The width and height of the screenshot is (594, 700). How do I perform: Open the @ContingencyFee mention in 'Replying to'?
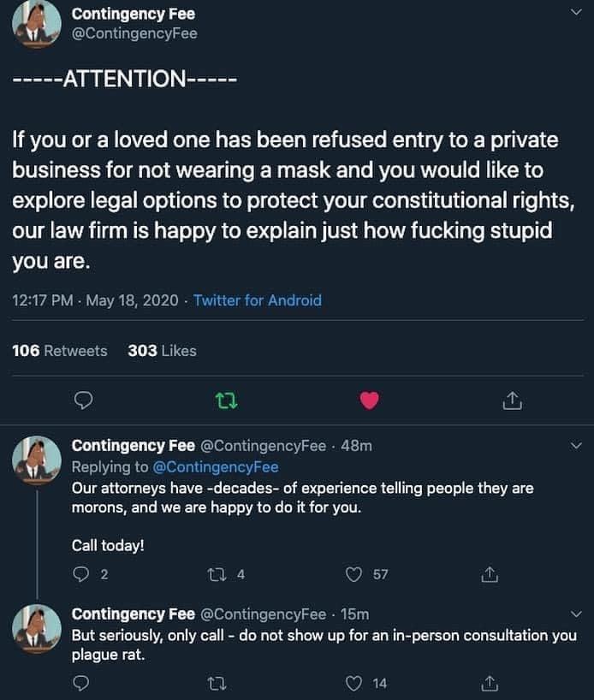point(215,467)
